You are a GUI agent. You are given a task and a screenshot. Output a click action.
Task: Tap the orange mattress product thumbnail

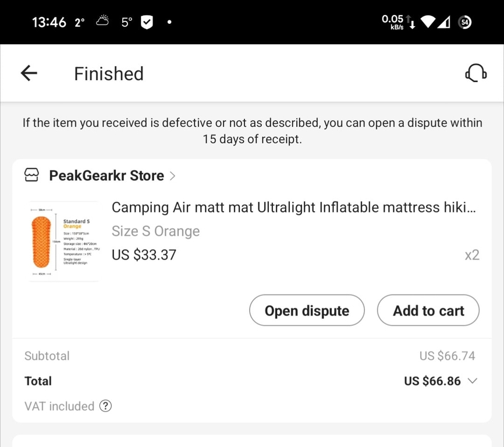(63, 242)
